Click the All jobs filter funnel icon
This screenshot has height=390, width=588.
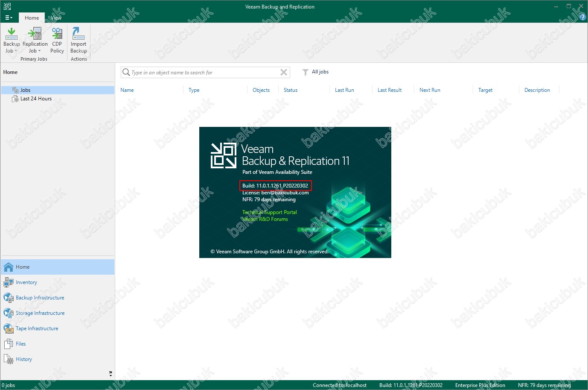[305, 72]
